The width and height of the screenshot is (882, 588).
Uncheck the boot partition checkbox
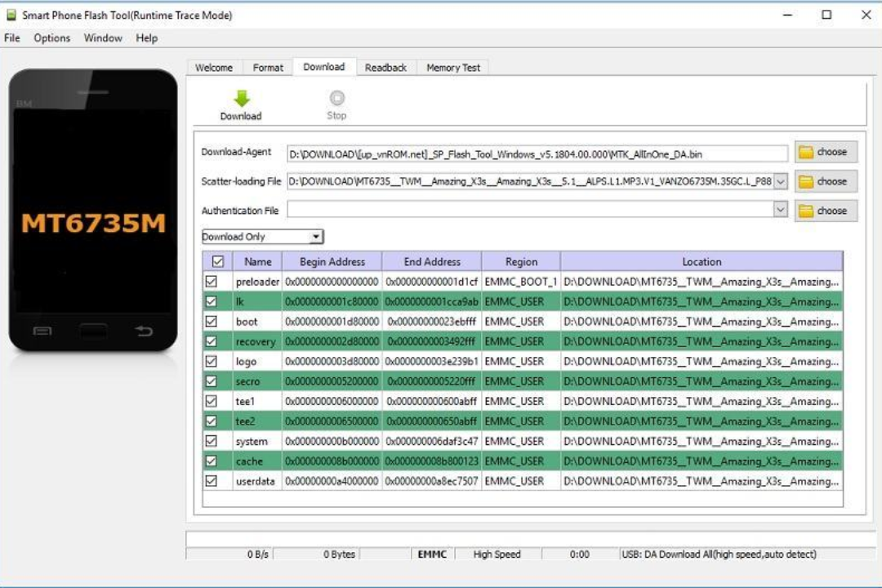[211, 321]
